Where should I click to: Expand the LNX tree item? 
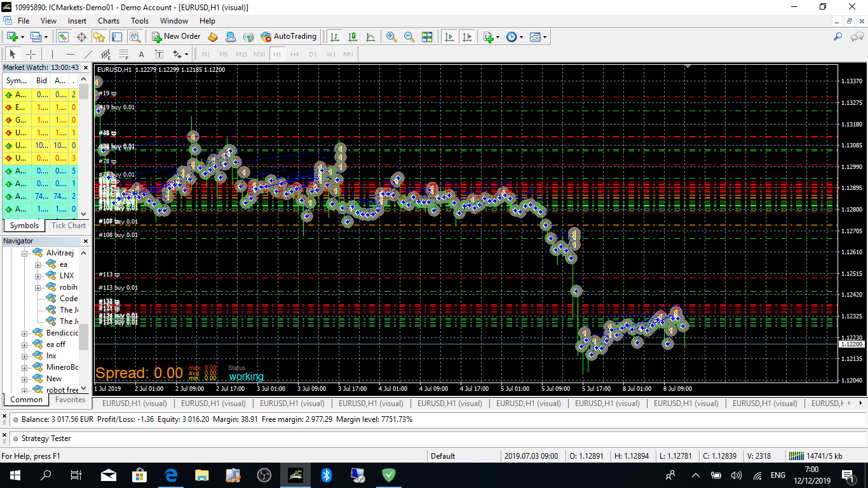pos(37,276)
